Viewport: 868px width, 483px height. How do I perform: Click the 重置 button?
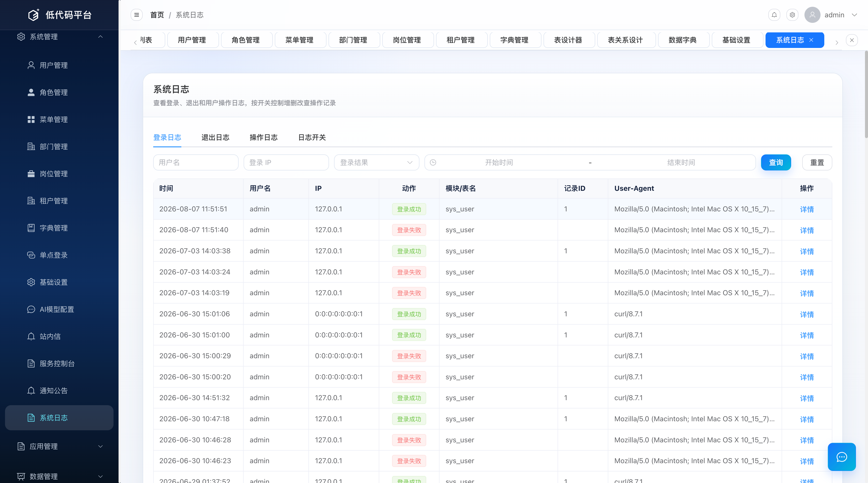(817, 163)
